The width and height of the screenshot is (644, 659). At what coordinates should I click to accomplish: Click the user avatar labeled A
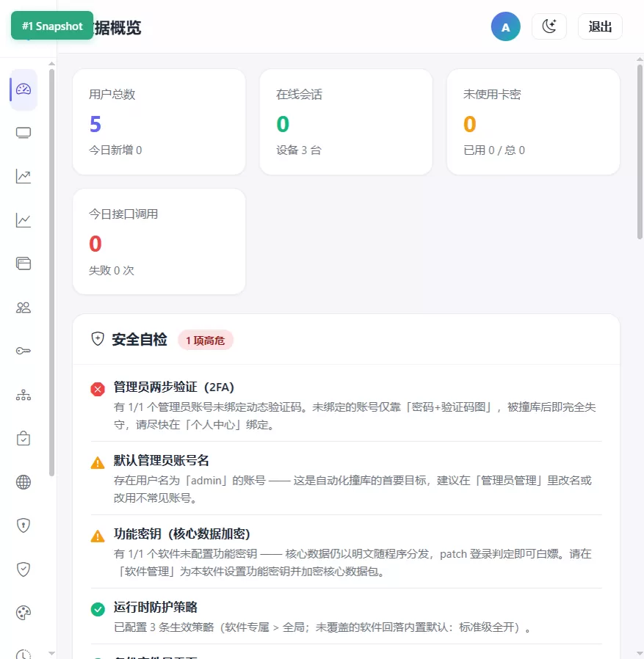click(506, 26)
